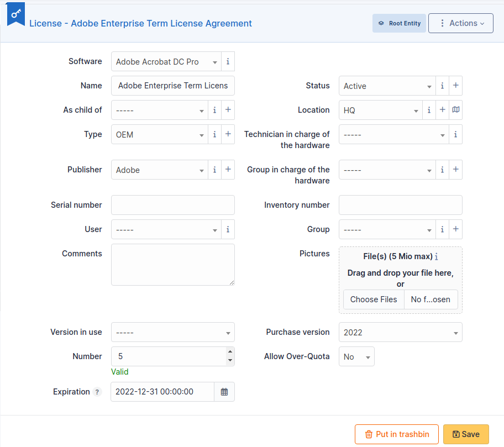
Task: Show info for Type field
Action: (215, 134)
